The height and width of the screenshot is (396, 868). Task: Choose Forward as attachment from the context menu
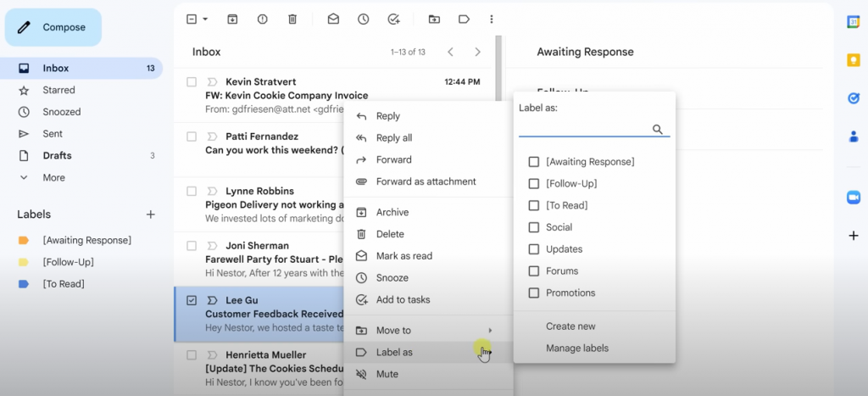[426, 181]
